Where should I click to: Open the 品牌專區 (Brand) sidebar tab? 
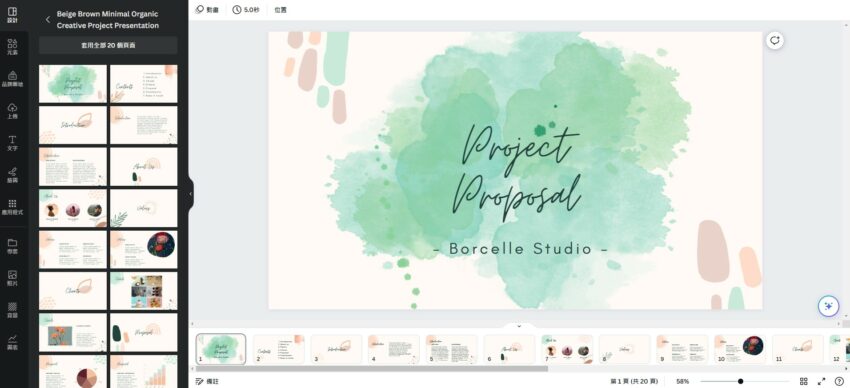point(12,79)
